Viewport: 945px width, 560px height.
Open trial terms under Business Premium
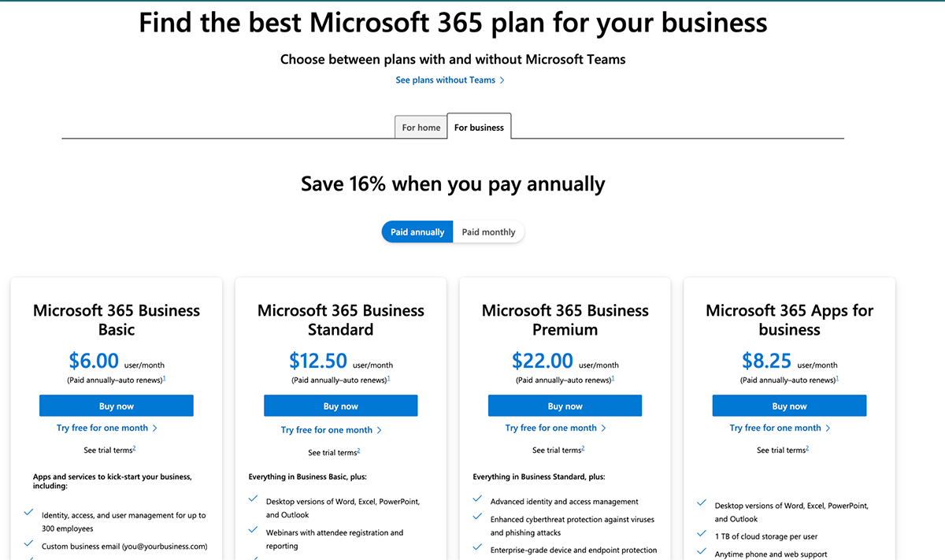(558, 450)
